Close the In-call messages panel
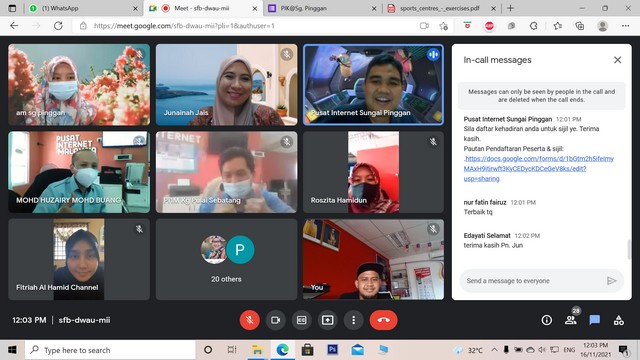The height and width of the screenshot is (360, 640). tap(618, 60)
